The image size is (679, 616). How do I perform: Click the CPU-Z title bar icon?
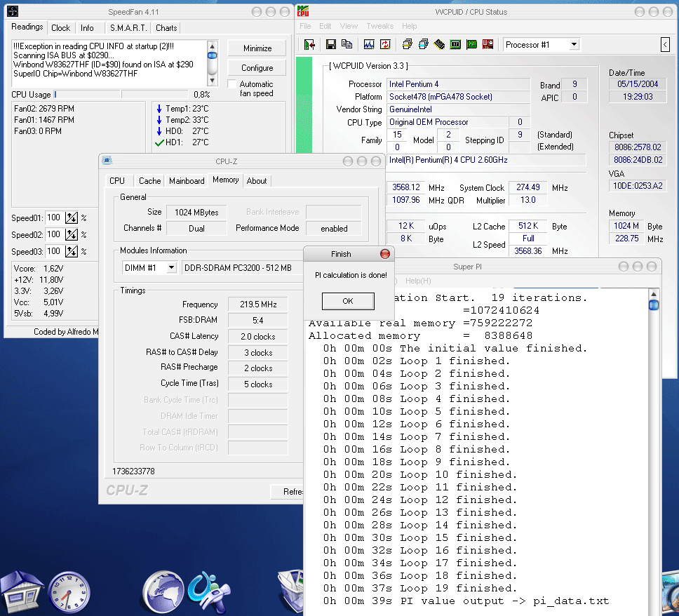[107, 161]
